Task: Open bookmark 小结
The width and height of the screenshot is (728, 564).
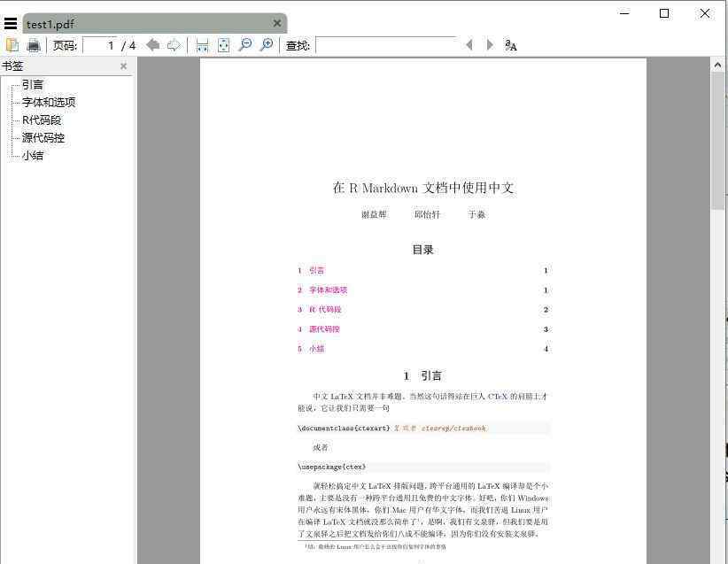Action: pos(33,155)
